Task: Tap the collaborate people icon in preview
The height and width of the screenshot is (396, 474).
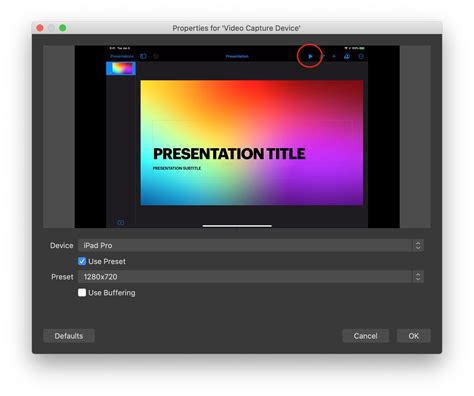Action: 347,56
